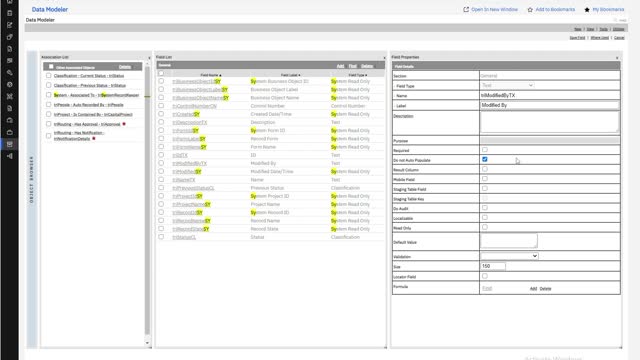Image resolution: width=640 pixels, height=360 pixels.
Task: Enable the Mobile Field checkbox
Action: pos(484,179)
